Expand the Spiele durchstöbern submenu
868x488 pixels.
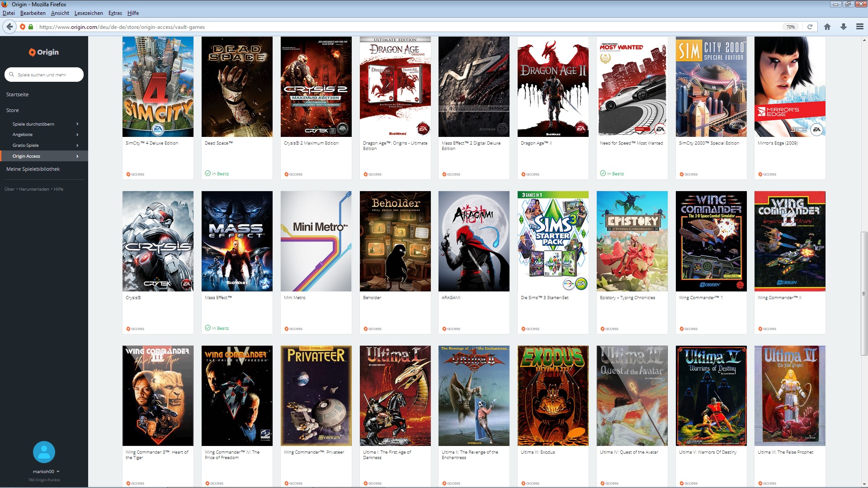click(77, 124)
